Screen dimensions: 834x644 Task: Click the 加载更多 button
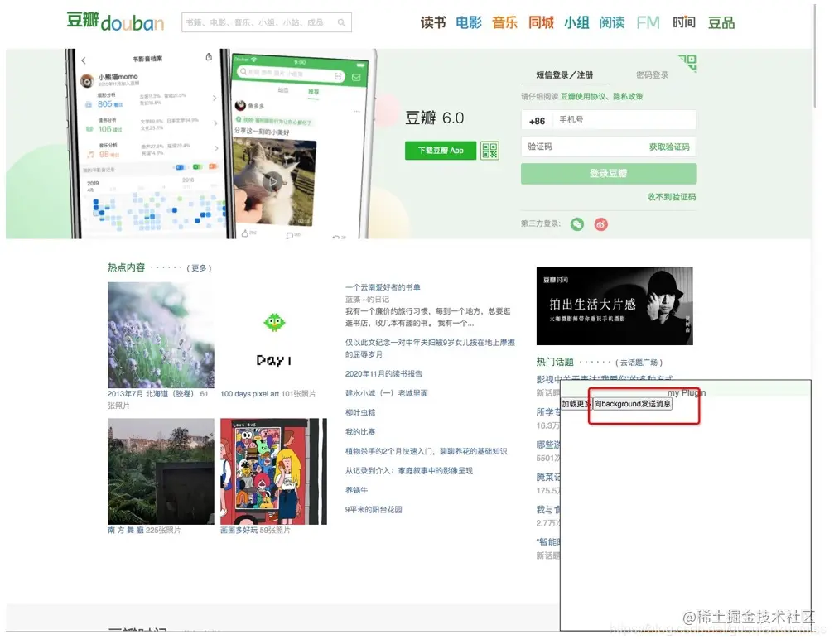pos(576,404)
